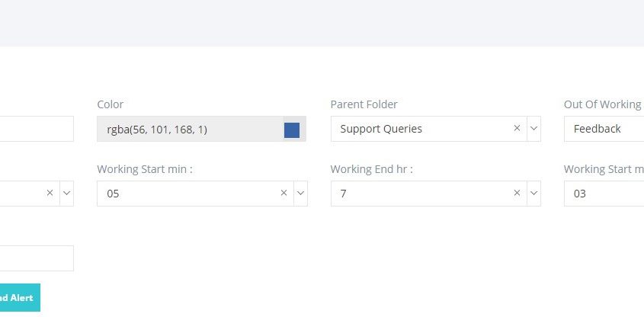Image resolution: width=644 pixels, height=317 pixels.
Task: Open the Out Of Working Feedback dropdown
Action: [604, 129]
